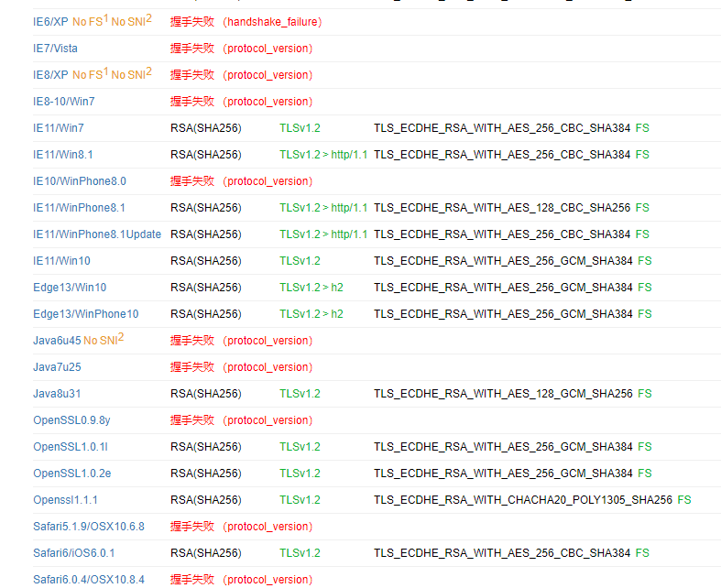Open the Edge13/Win10 client link
The height and width of the screenshot is (588, 721).
click(x=70, y=288)
